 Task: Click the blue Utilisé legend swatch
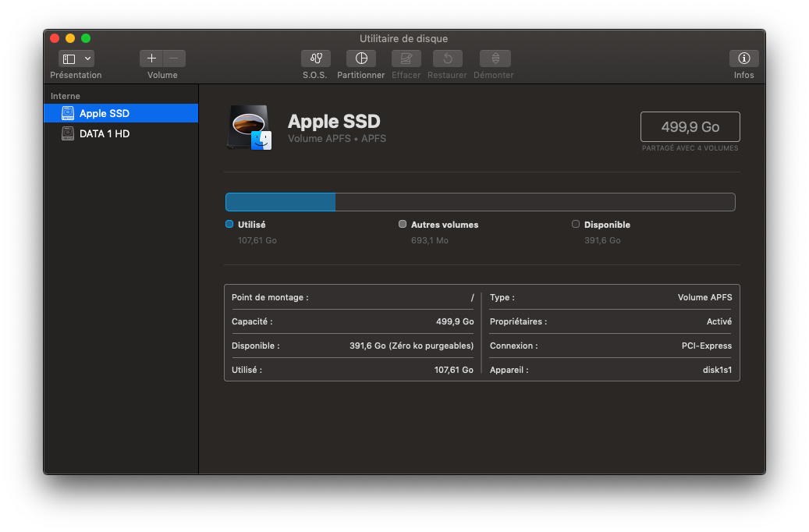tap(229, 224)
